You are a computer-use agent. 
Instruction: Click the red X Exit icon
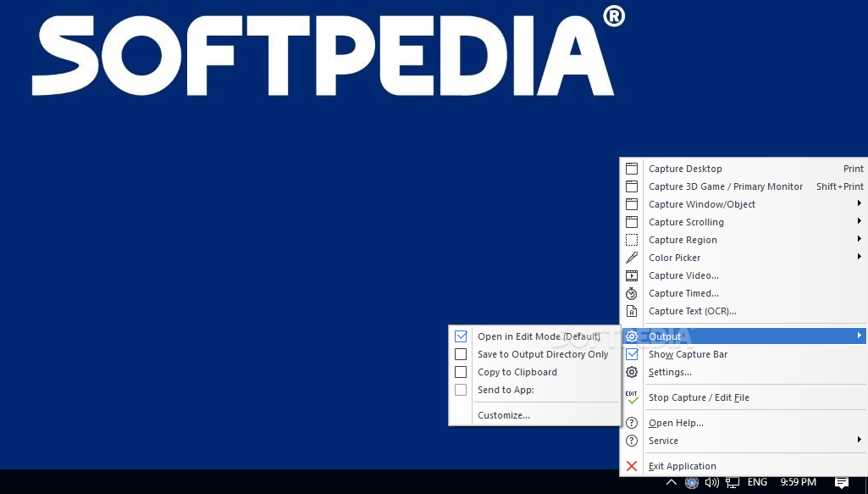[631, 466]
